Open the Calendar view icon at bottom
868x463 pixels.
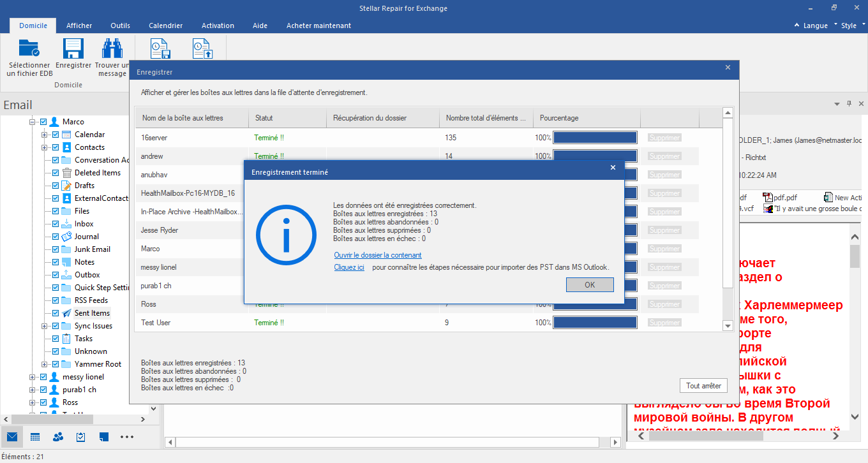click(x=35, y=437)
